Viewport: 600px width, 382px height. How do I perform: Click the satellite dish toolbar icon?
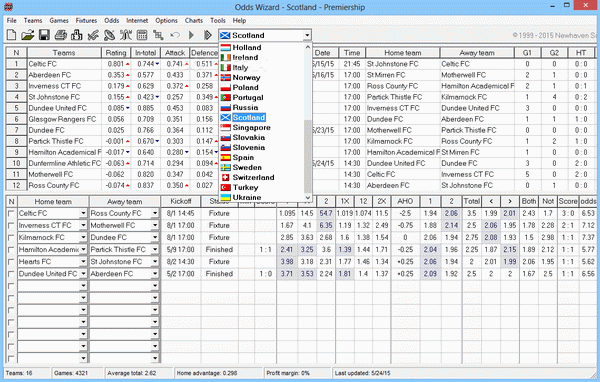[109, 35]
